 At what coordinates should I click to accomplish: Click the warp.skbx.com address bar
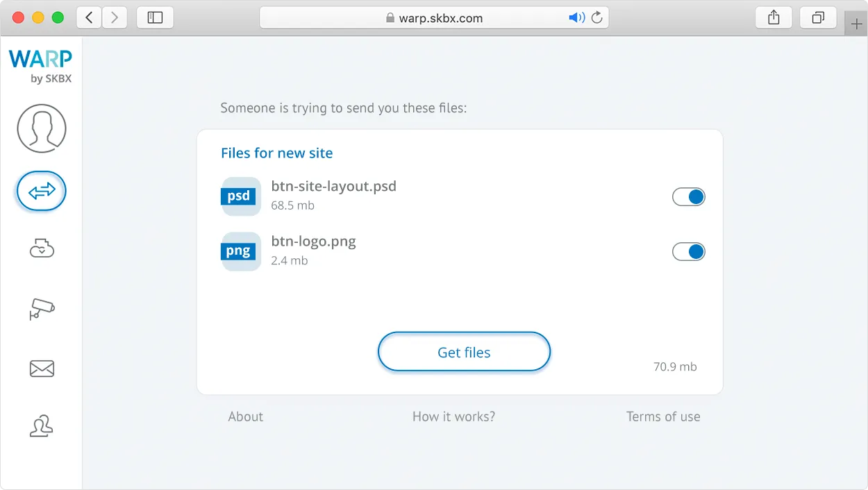[x=434, y=18]
